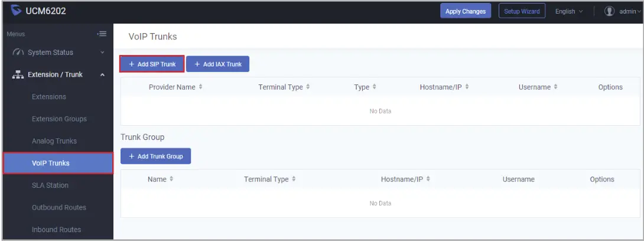This screenshot has width=644, height=241.
Task: Select SLA Station in sidebar
Action: coord(50,185)
